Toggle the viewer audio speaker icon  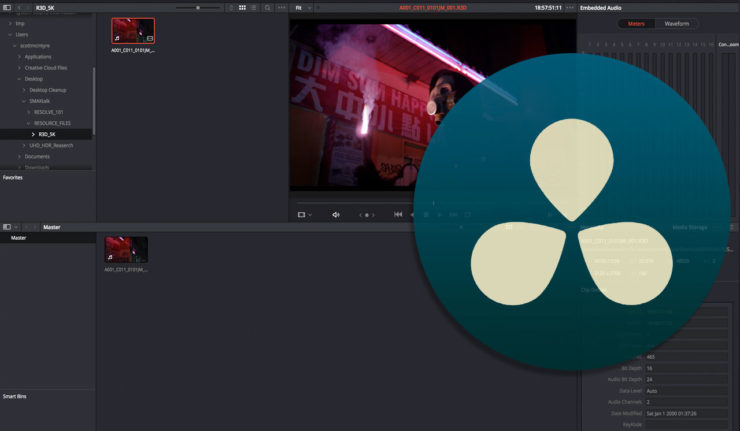coord(336,215)
